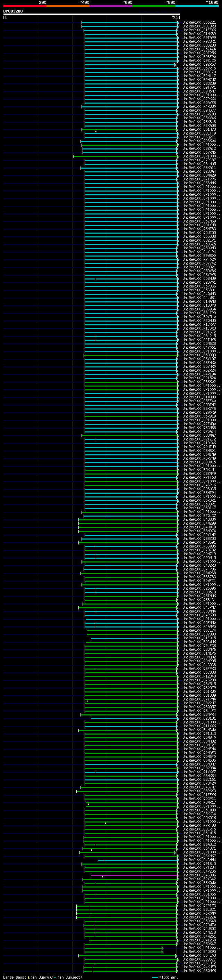
Task: Click the green alignment bar for UniRef100_Q01H73
Action: (130, 130)
